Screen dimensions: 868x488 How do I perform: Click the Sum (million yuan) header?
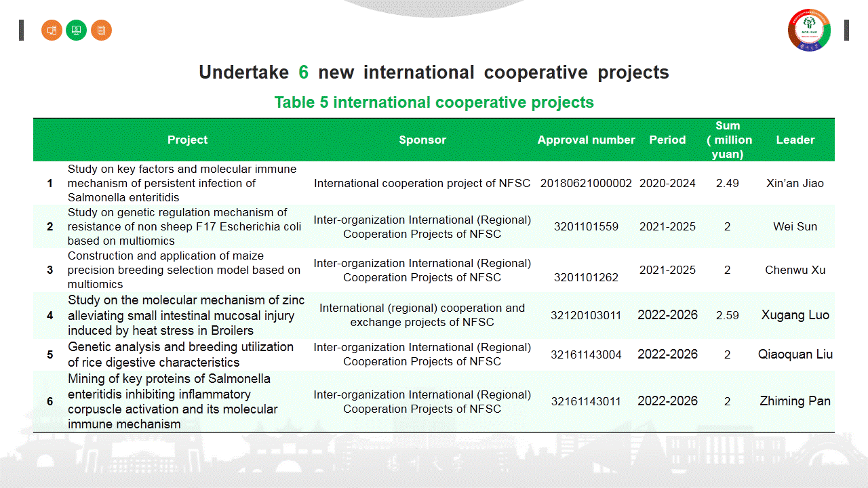tap(728, 140)
